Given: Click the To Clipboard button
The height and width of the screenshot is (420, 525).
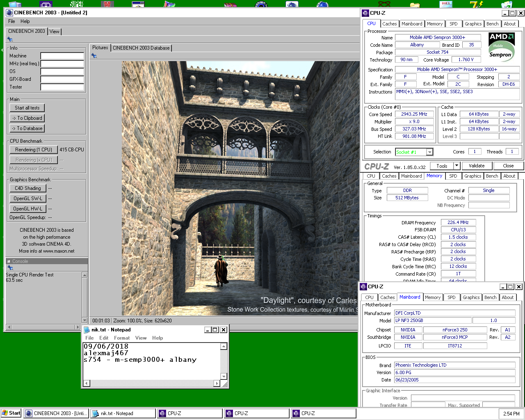Looking at the screenshot, I should pyautogui.click(x=27, y=118).
